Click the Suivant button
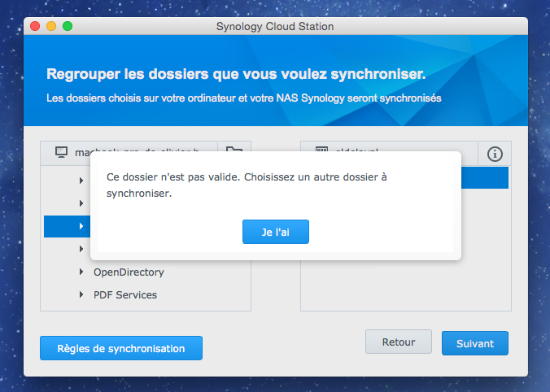 [475, 343]
